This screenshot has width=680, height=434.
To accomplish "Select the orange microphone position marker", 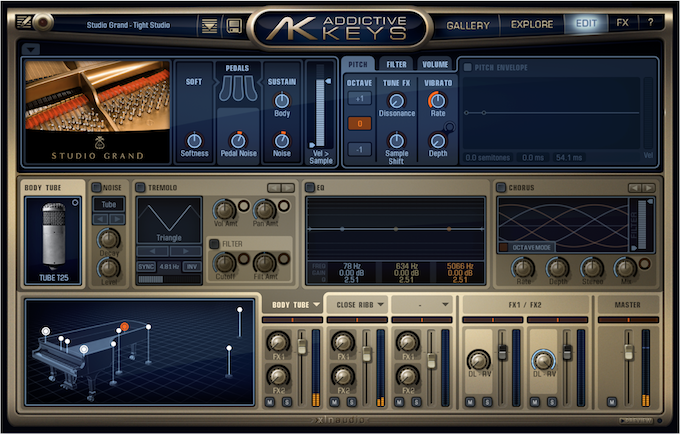I will click(124, 326).
